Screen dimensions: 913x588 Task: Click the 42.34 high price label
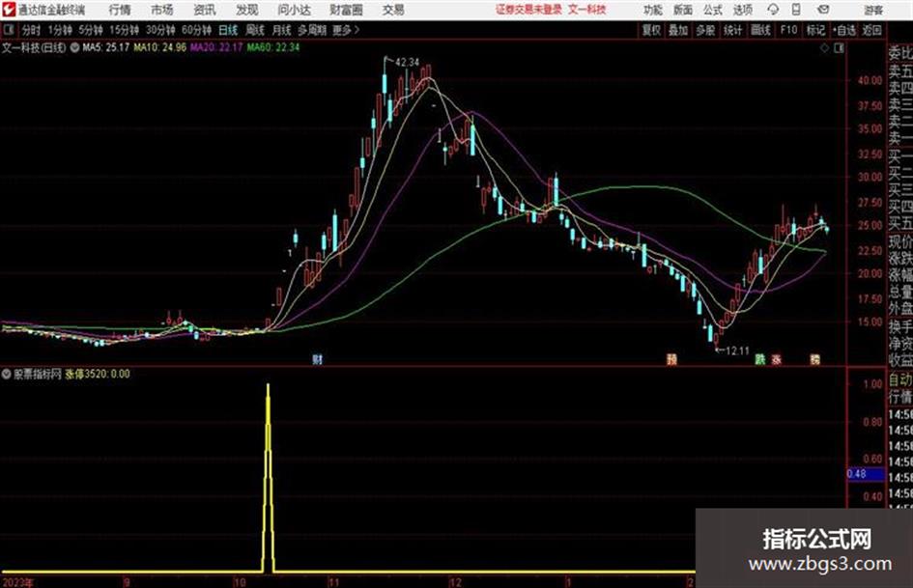pyautogui.click(x=407, y=62)
